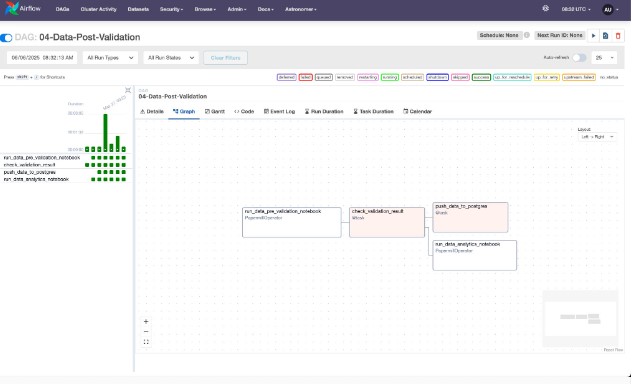Click the shutdown status badge

click(x=437, y=77)
